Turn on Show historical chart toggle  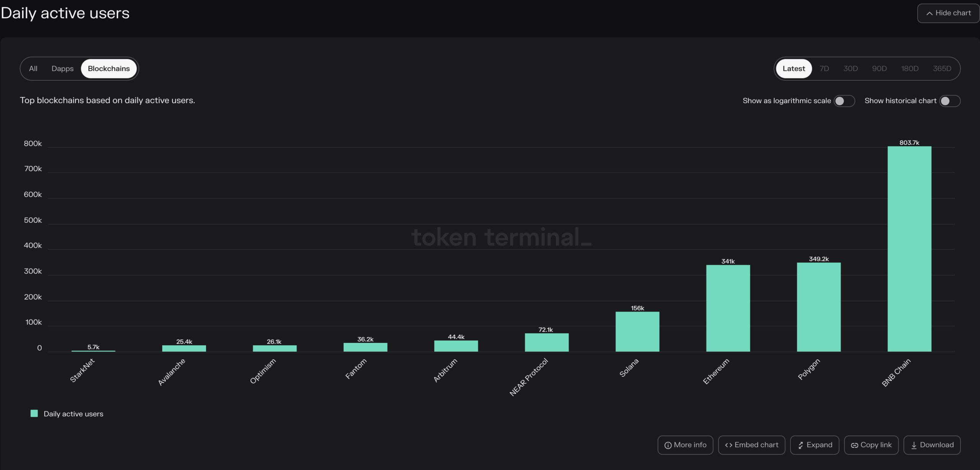click(950, 101)
